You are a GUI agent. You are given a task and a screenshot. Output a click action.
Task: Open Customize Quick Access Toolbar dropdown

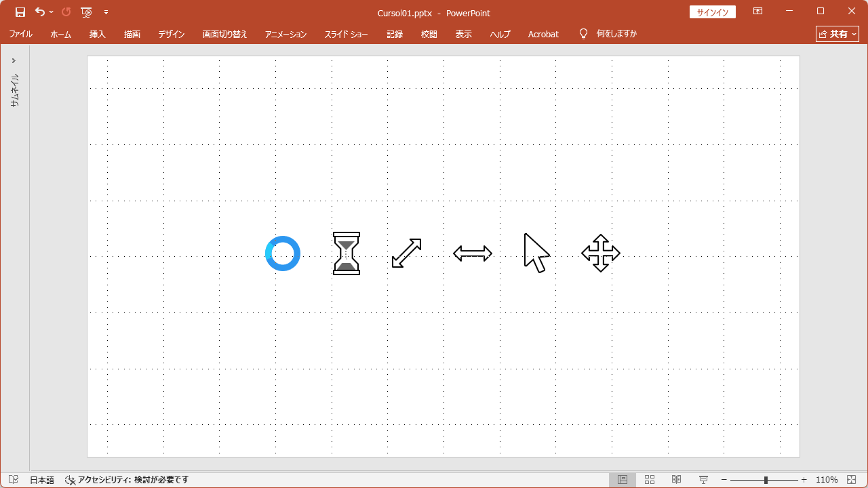click(x=106, y=12)
